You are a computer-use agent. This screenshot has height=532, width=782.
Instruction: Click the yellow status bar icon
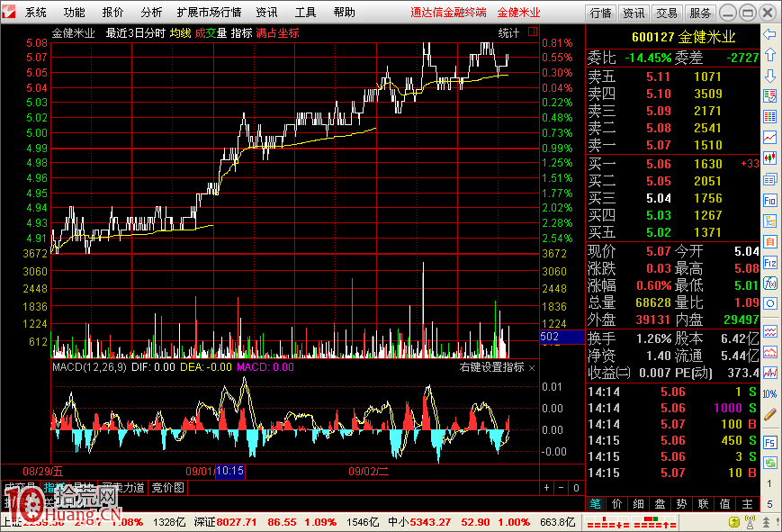733,522
